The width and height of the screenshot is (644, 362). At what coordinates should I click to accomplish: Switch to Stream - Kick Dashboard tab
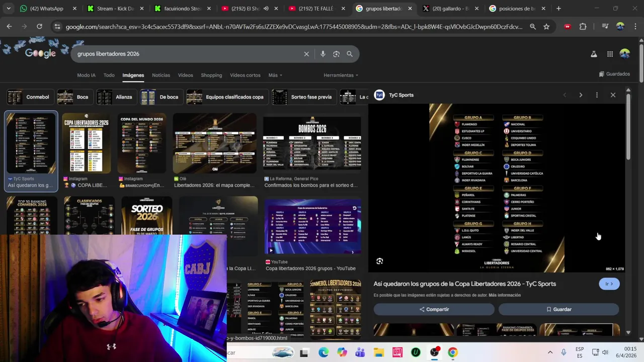pos(116,9)
